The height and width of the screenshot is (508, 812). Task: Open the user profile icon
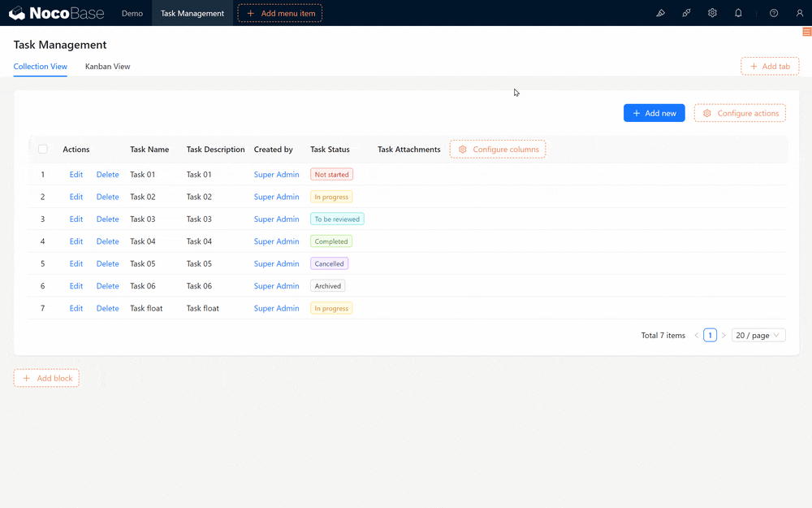point(800,13)
